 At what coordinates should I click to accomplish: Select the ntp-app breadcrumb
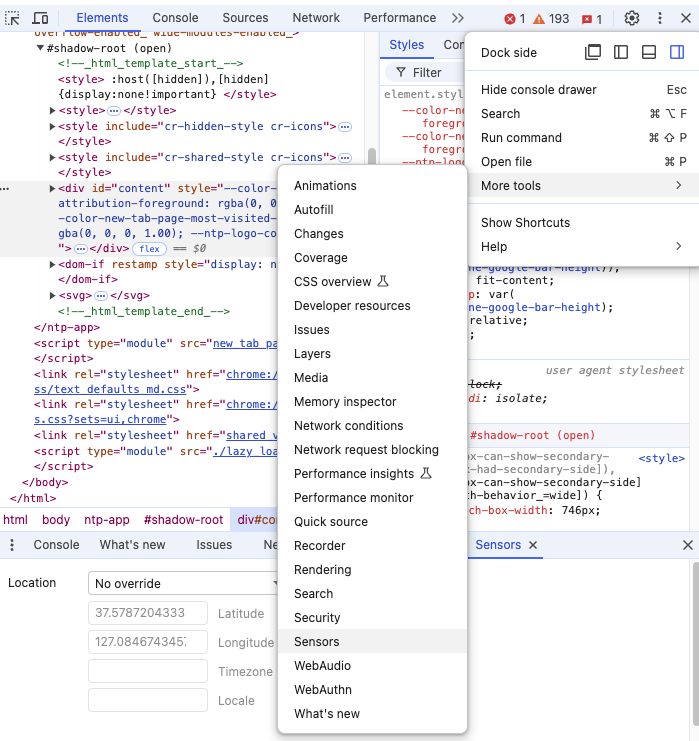click(106, 520)
